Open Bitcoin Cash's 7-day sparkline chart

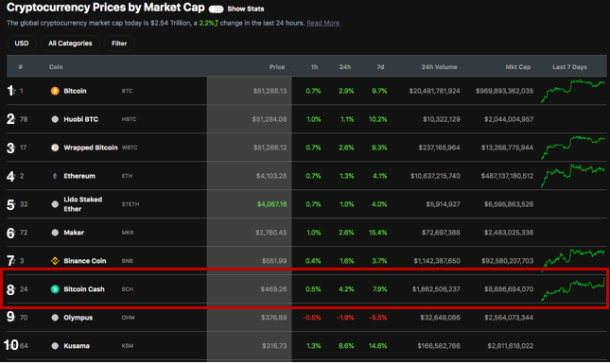tap(573, 289)
